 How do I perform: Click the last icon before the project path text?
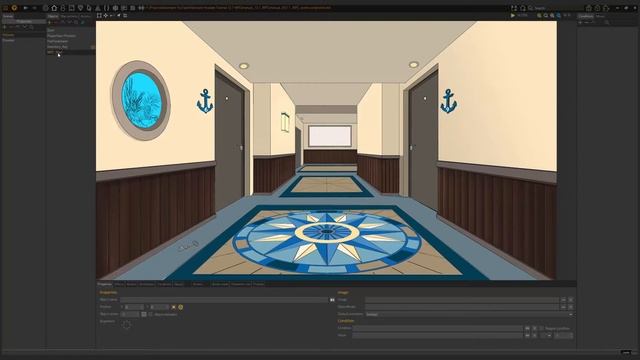point(141,8)
